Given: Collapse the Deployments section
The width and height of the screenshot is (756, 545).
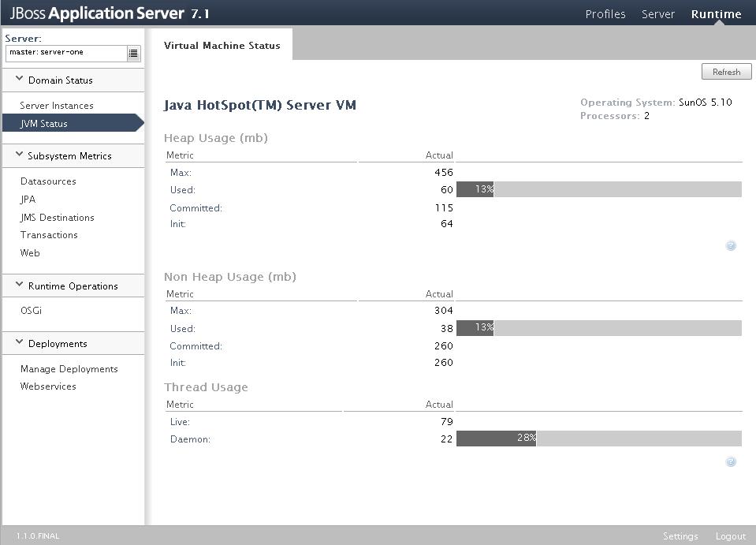Looking at the screenshot, I should coord(19,342).
